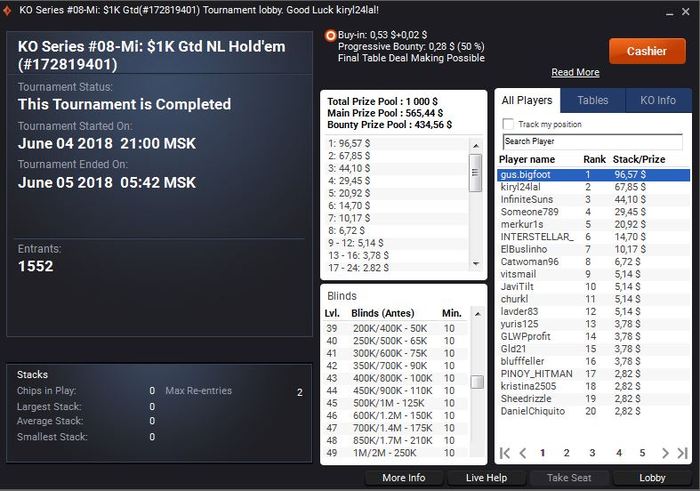Click the Take Seat button
Image resolution: width=700 pixels, height=491 pixels.
point(569,478)
